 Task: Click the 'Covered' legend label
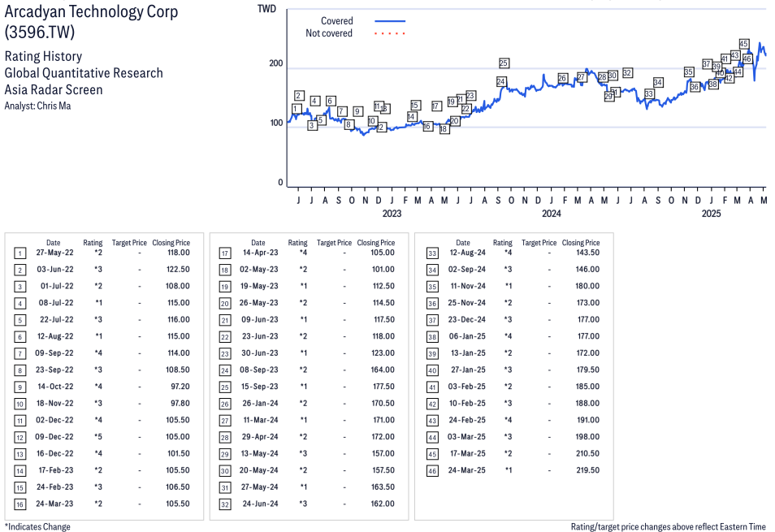[x=337, y=21]
